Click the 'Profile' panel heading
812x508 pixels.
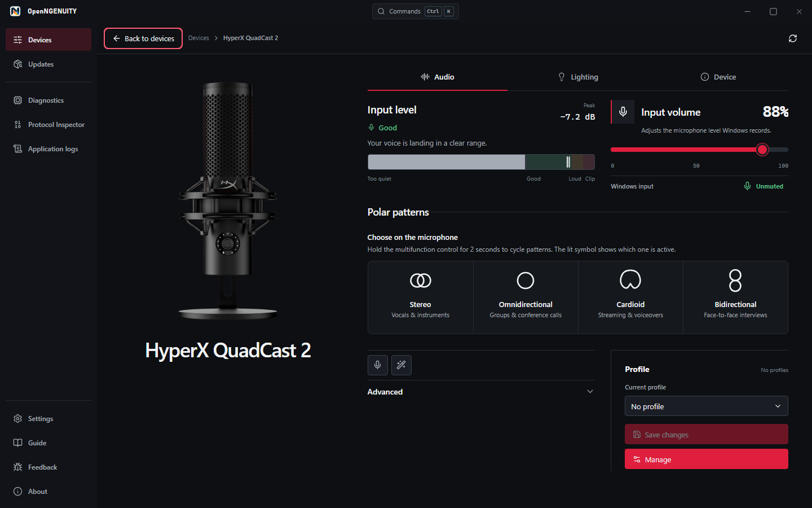click(x=637, y=370)
